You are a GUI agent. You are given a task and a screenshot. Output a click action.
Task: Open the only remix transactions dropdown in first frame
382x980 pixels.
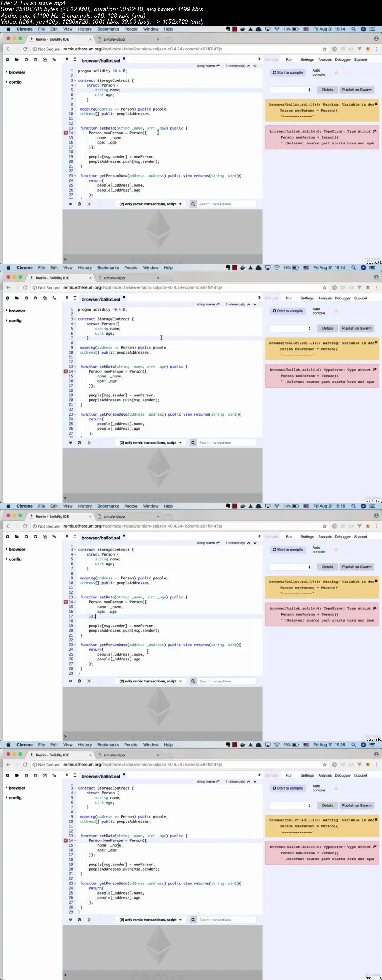tap(150, 204)
